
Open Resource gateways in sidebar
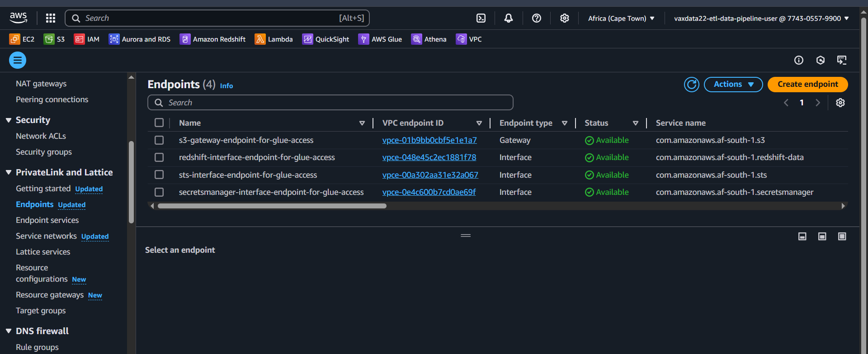pos(50,295)
